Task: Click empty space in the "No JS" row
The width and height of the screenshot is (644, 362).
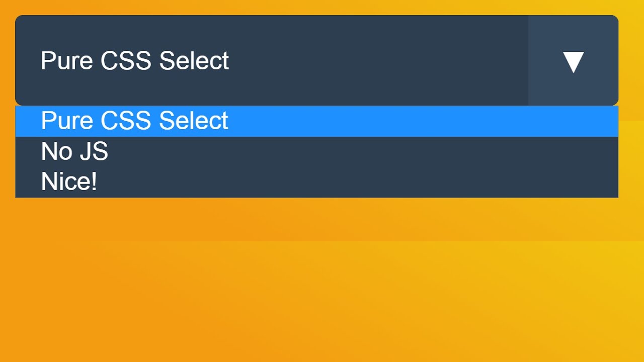Action: coord(352,151)
